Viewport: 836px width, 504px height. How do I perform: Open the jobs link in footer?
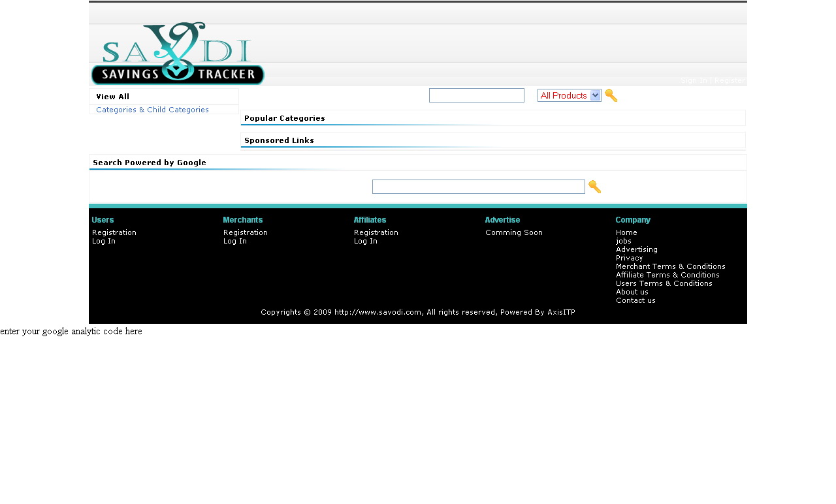pyautogui.click(x=624, y=241)
